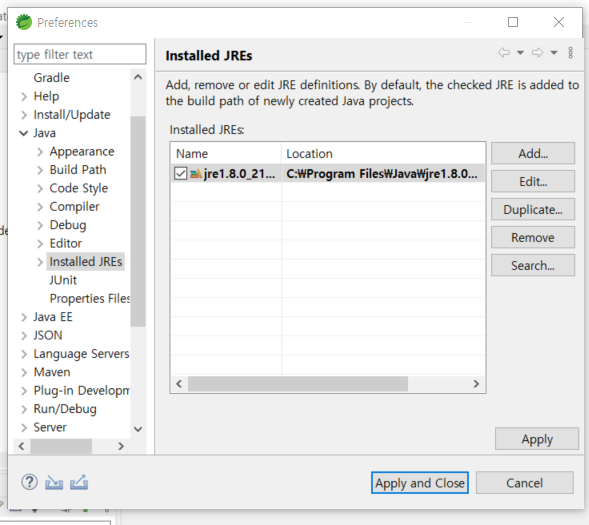
Task: Cancel the Preferences dialog
Action: pos(525,483)
